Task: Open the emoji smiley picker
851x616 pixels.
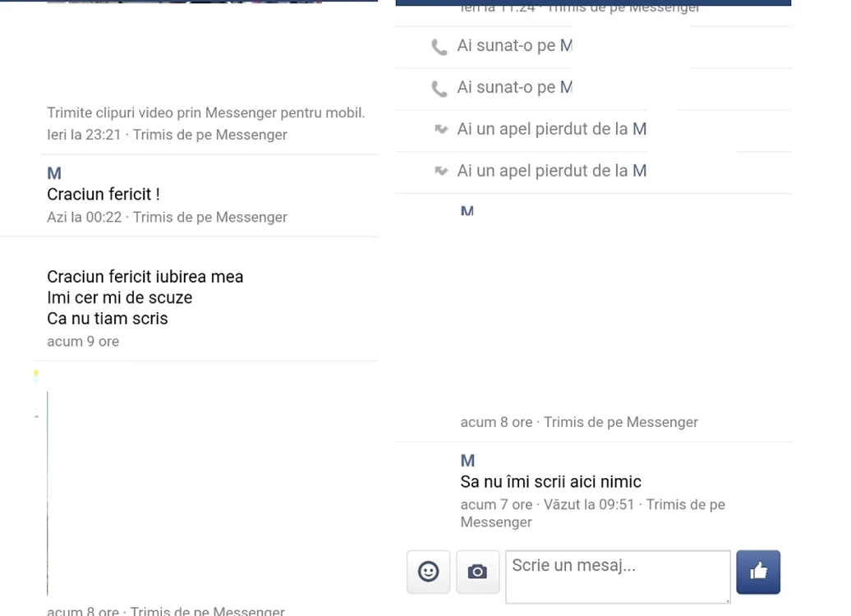Action: click(428, 572)
